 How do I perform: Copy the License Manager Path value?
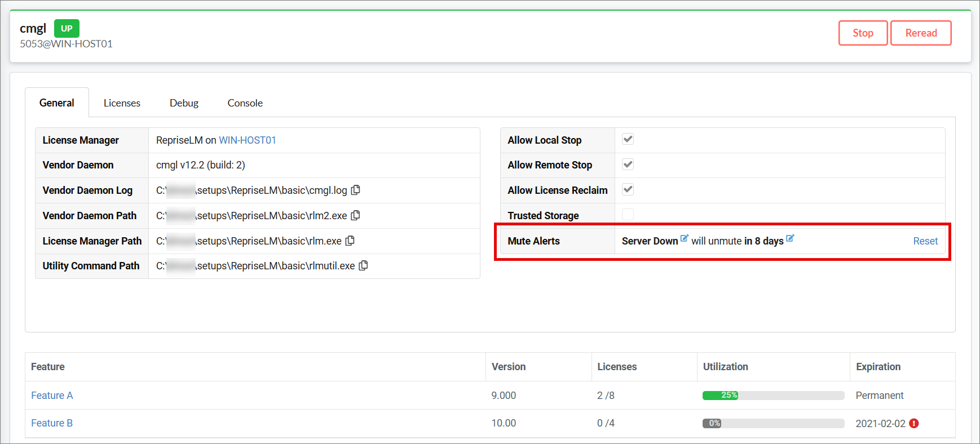[350, 241]
